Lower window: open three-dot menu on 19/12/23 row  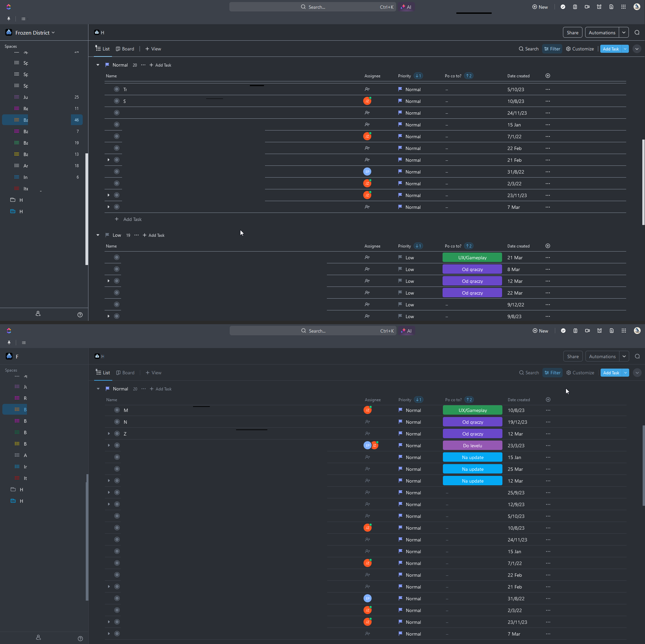pos(548,422)
